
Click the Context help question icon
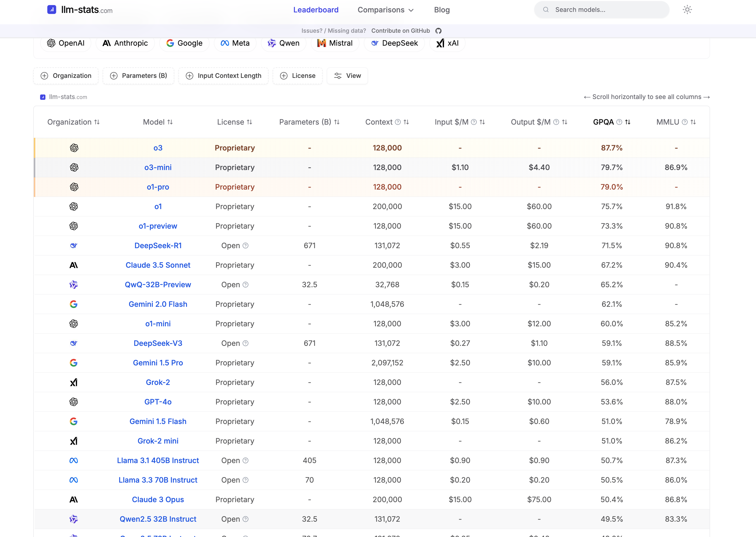[x=398, y=122]
